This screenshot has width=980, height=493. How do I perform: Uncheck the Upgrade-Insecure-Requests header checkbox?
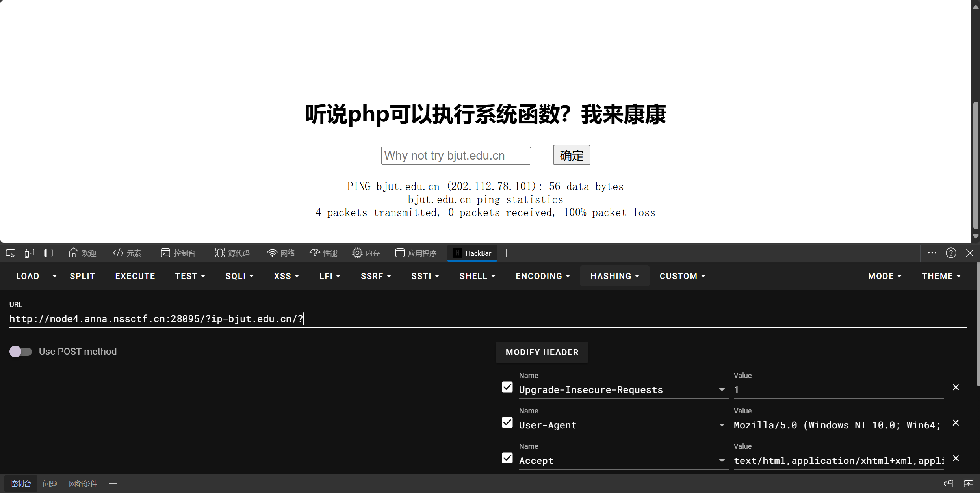[x=507, y=387]
